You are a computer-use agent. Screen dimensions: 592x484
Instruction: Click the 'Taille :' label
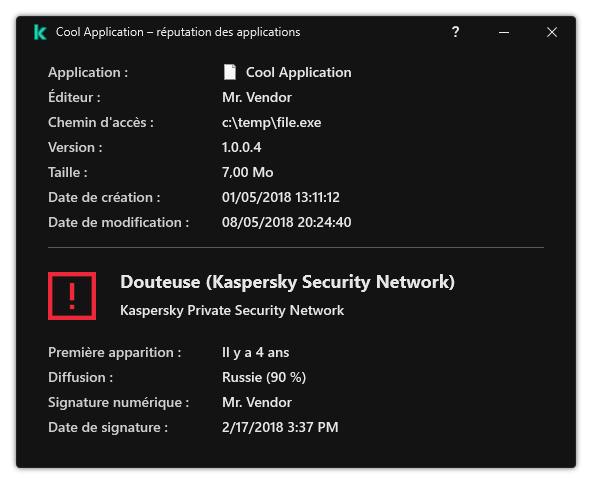click(68, 173)
